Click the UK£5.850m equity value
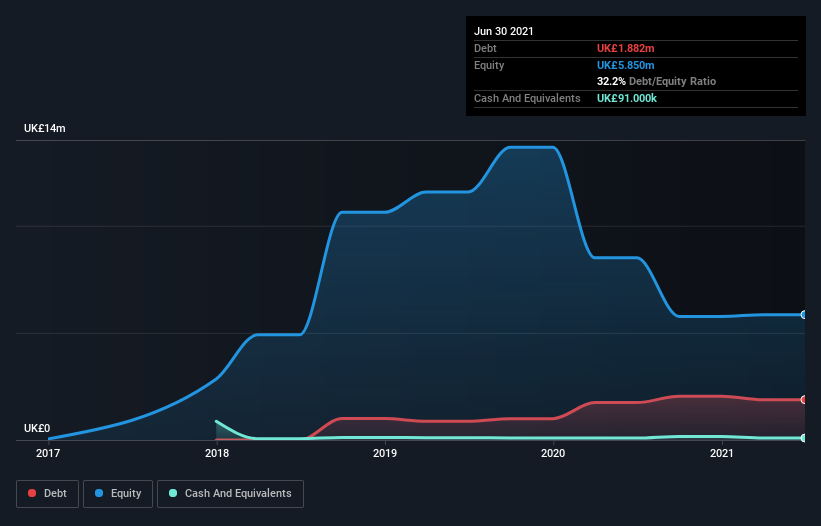The width and height of the screenshot is (821, 526). 626,65
